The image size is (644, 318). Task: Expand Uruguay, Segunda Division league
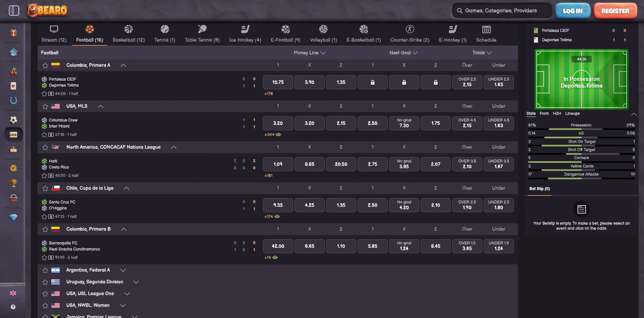[x=136, y=282]
